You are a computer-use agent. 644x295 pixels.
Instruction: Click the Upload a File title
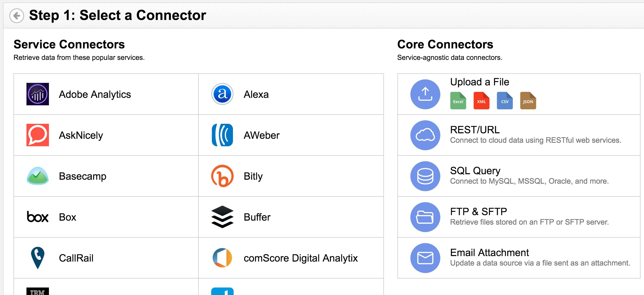pos(480,82)
